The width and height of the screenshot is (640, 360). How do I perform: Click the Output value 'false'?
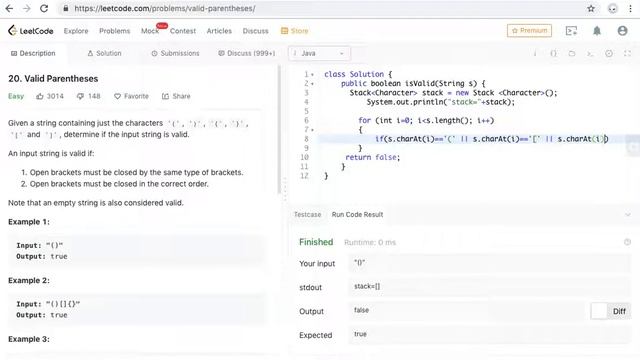(361, 310)
